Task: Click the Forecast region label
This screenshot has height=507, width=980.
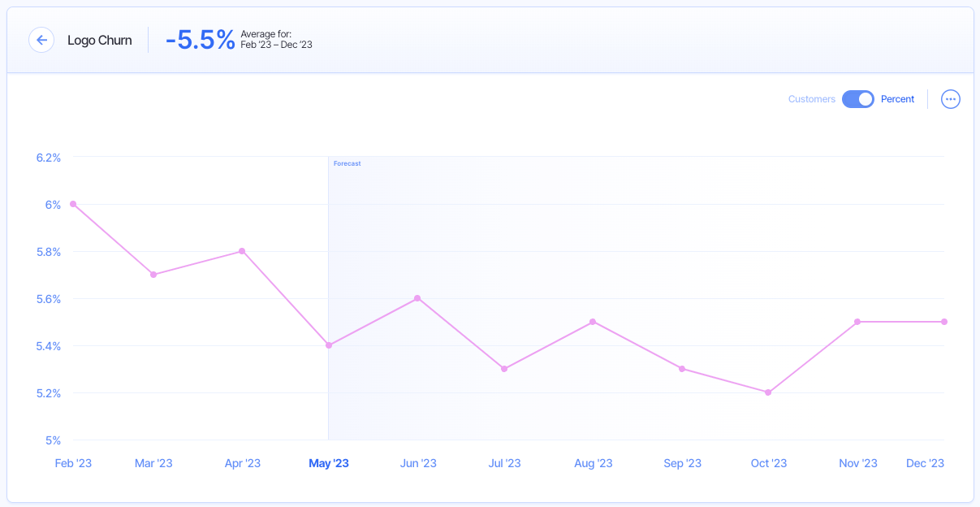Action: pyautogui.click(x=348, y=163)
